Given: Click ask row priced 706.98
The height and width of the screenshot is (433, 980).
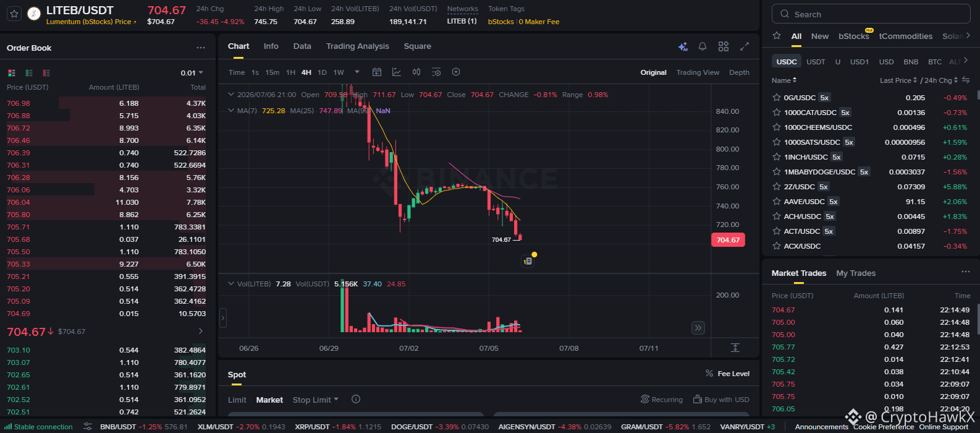Looking at the screenshot, I should point(106,103).
